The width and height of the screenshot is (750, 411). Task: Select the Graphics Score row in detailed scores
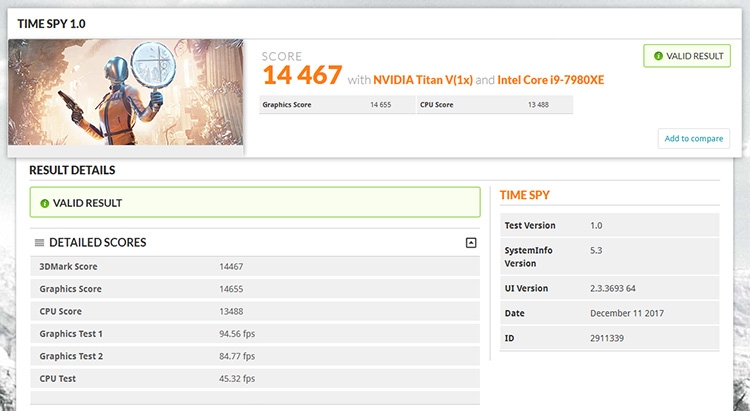255,289
